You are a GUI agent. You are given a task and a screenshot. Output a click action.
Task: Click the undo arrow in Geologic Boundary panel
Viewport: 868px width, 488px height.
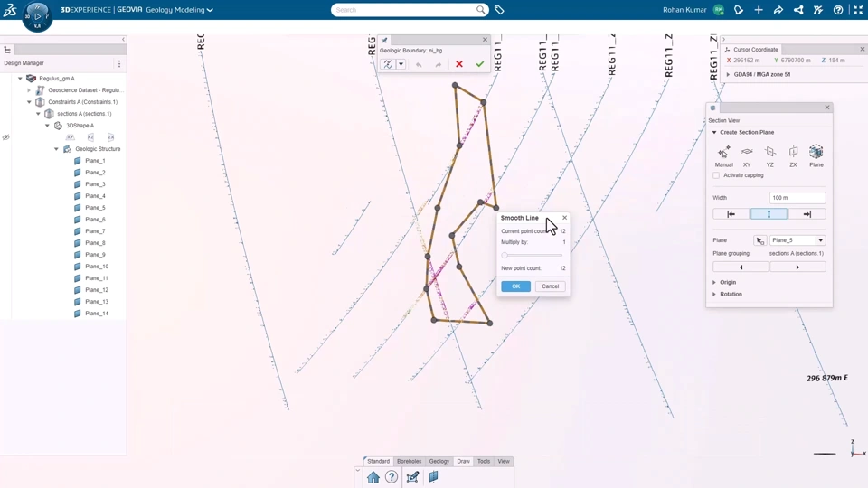(419, 65)
